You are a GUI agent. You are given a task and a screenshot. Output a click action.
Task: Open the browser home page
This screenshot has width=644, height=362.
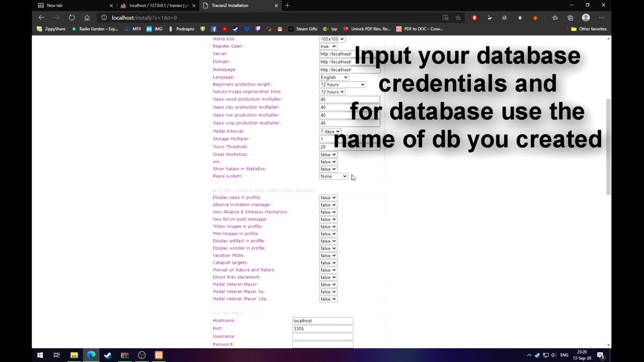pyautogui.click(x=87, y=18)
